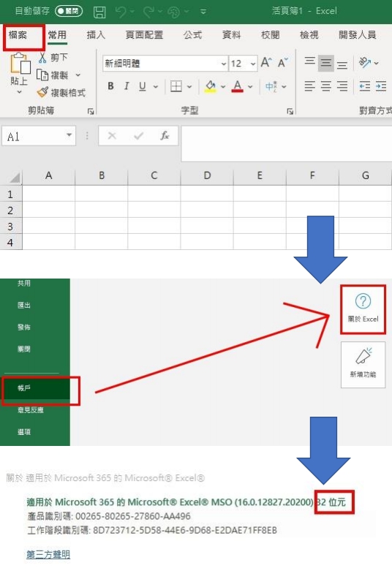Screen dimensions: 392x579
Task: Click the Bottom Align icon
Action: (342, 64)
